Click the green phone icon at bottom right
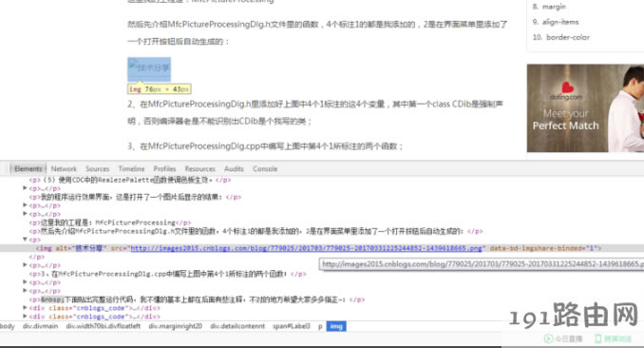This screenshot has width=644, height=348. (x=598, y=338)
